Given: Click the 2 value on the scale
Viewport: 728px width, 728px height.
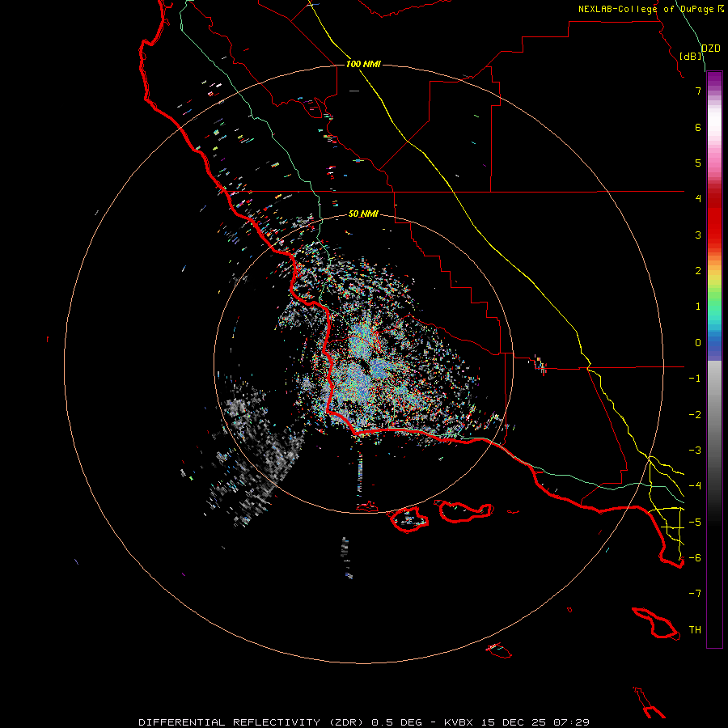Looking at the screenshot, I should click(698, 271).
